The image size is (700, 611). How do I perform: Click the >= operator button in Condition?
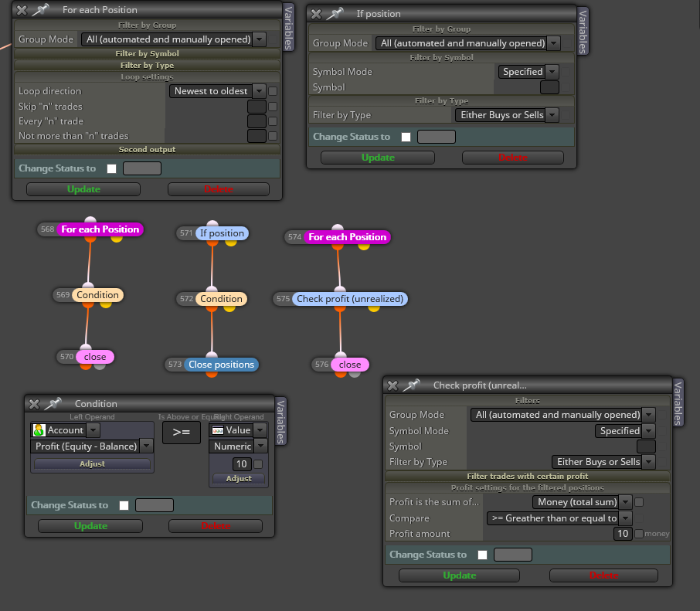point(182,433)
